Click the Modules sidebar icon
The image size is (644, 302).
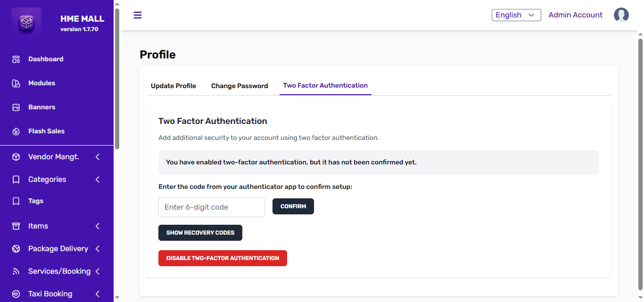[x=16, y=83]
